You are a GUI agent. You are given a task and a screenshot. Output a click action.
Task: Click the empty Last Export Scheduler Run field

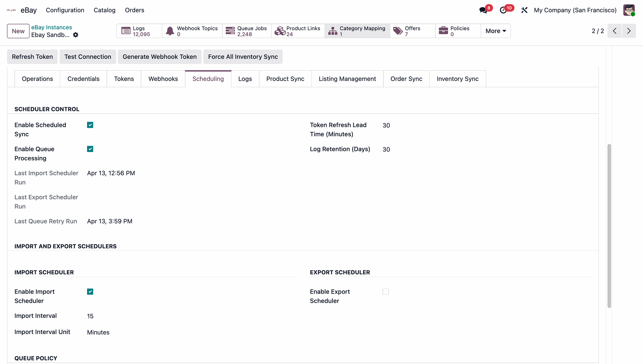191,197
